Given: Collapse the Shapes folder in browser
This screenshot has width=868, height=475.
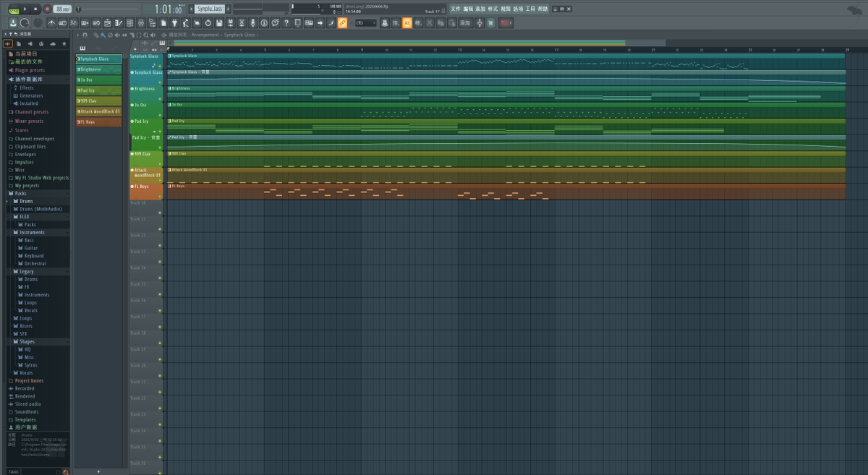Looking at the screenshot, I should coord(39,341).
